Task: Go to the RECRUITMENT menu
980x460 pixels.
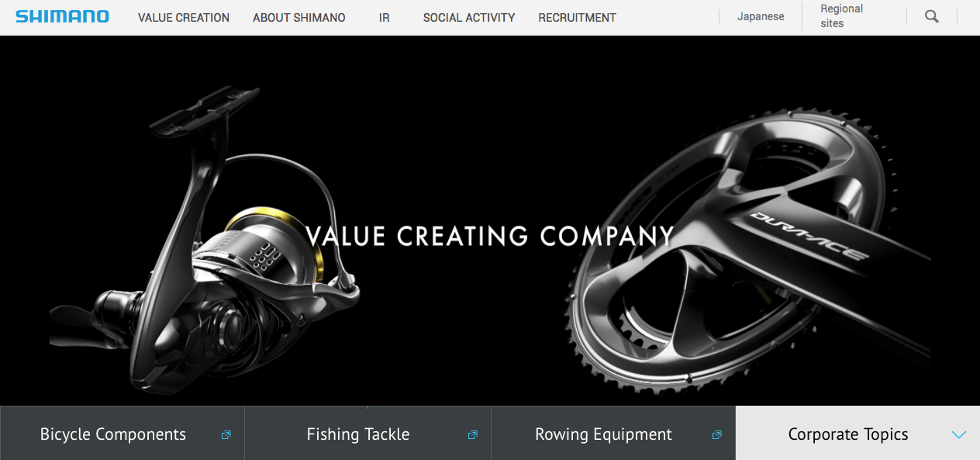Action: 578,17
